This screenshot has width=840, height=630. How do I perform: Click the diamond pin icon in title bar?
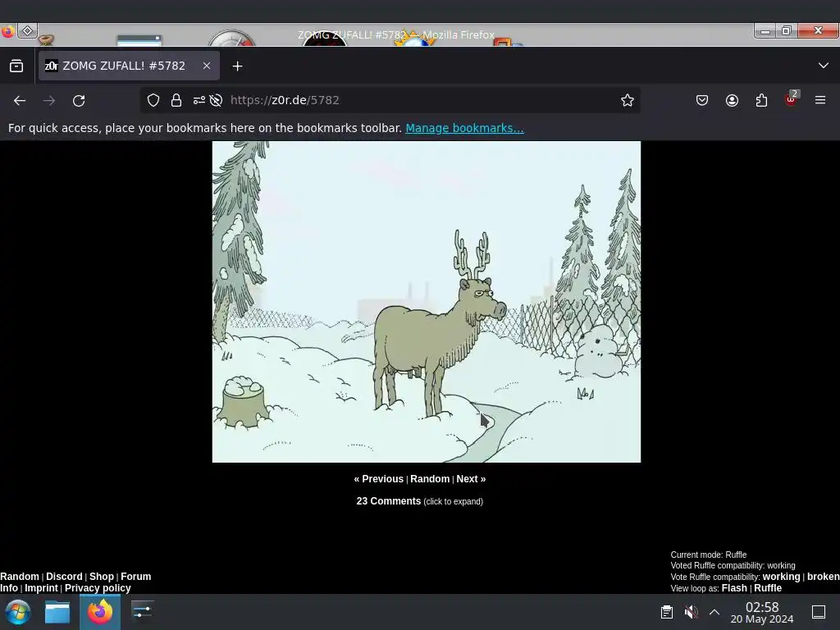point(27,30)
